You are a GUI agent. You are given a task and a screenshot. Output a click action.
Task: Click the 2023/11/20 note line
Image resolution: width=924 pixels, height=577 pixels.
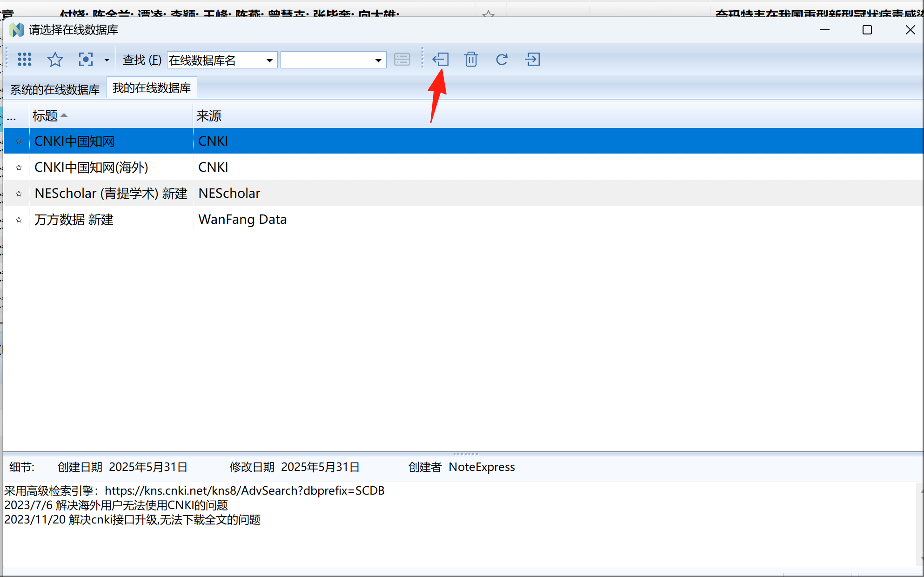[x=132, y=519]
